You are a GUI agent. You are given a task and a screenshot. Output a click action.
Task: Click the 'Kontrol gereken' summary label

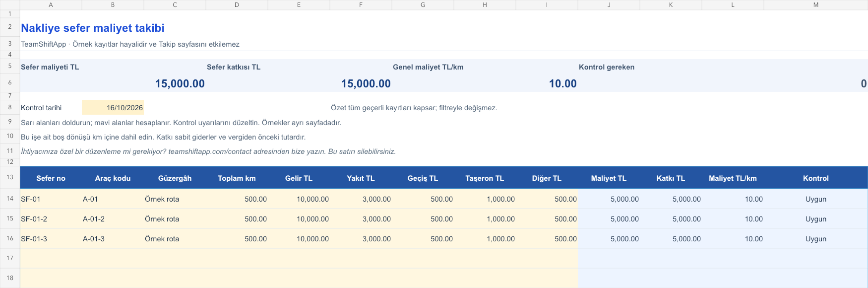(x=607, y=67)
